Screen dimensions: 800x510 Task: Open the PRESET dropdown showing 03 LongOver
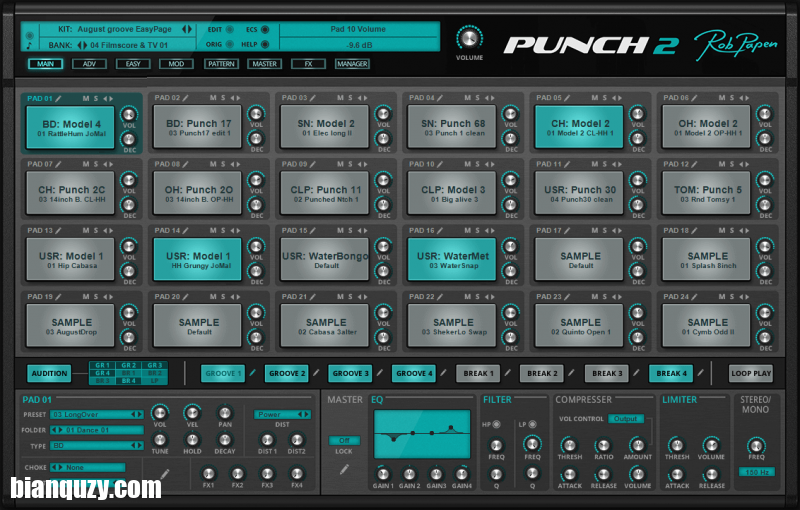coord(96,415)
